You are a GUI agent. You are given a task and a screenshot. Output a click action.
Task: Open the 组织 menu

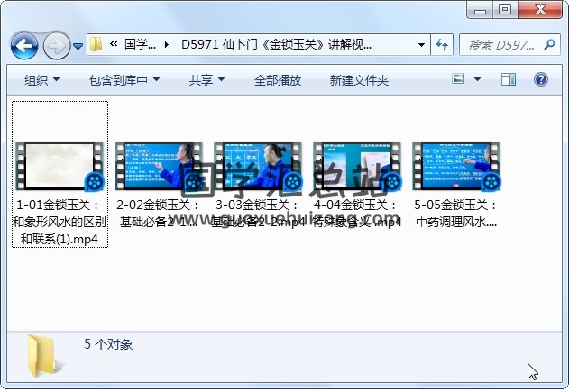[x=41, y=80]
